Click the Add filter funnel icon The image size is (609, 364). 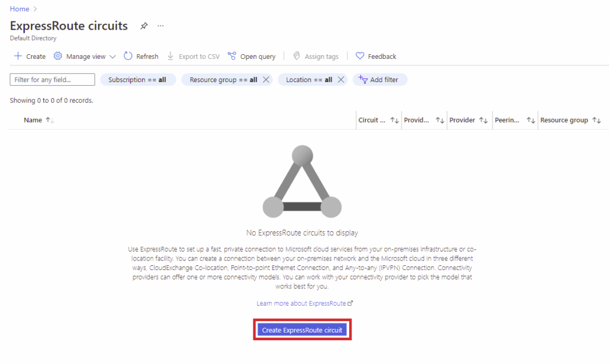click(x=363, y=79)
